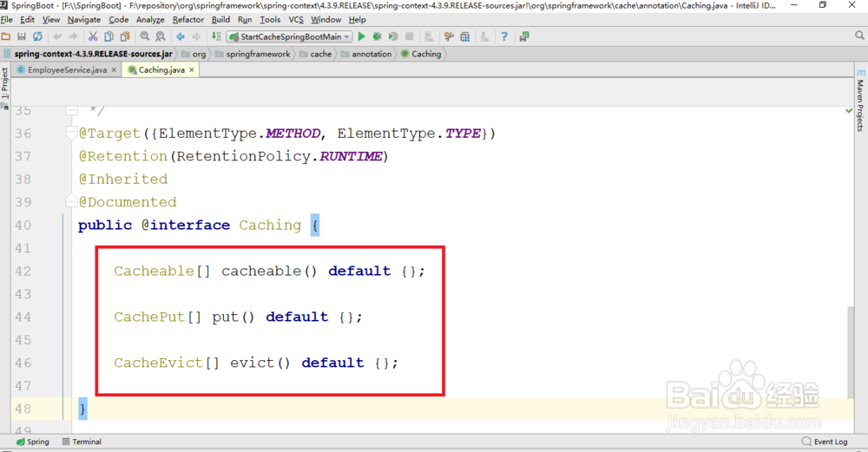Open the Spring tool window

pos(32,442)
